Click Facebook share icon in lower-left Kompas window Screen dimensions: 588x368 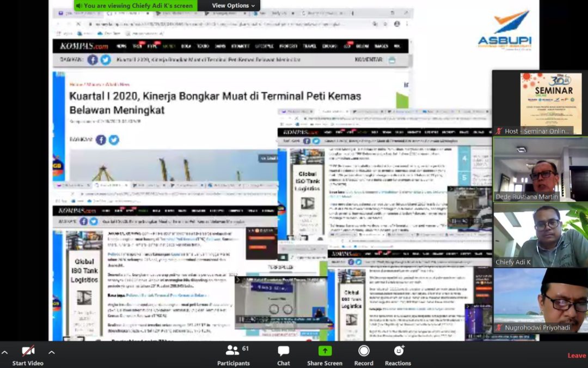point(84,221)
